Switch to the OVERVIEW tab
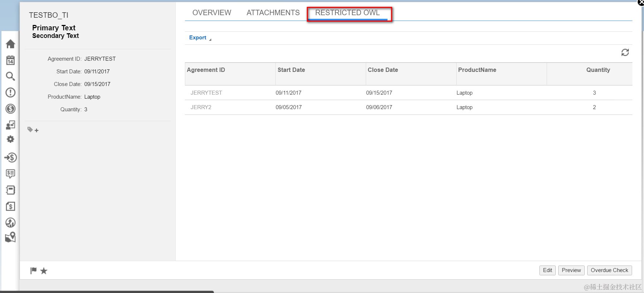The width and height of the screenshot is (644, 293). pos(212,13)
